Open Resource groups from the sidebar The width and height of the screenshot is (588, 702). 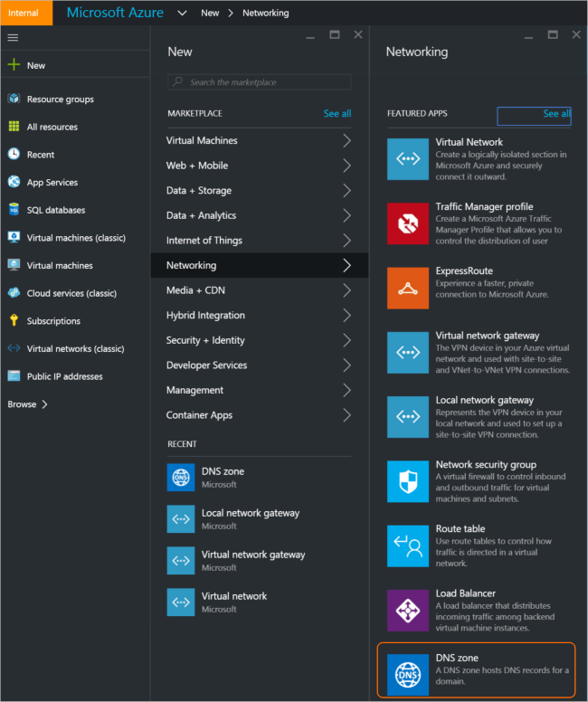click(x=61, y=99)
